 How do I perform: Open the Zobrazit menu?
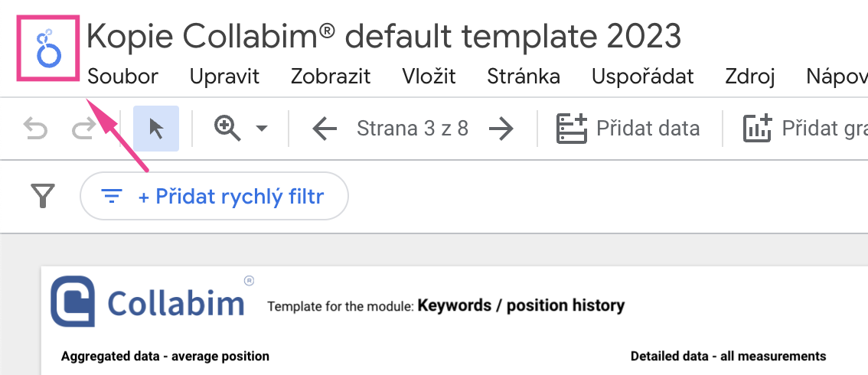click(331, 77)
